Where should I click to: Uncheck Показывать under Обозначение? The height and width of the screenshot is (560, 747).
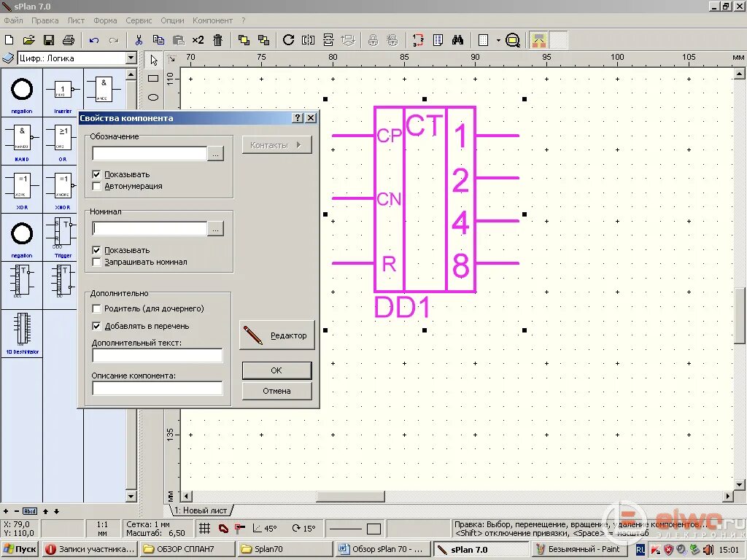pyautogui.click(x=97, y=175)
